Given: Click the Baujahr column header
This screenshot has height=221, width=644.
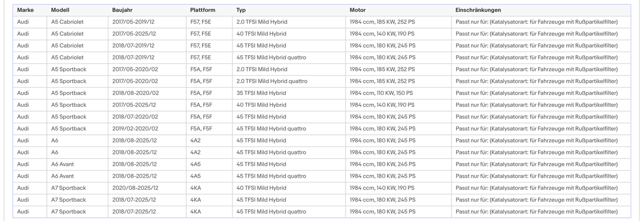Looking at the screenshot, I should [x=122, y=10].
